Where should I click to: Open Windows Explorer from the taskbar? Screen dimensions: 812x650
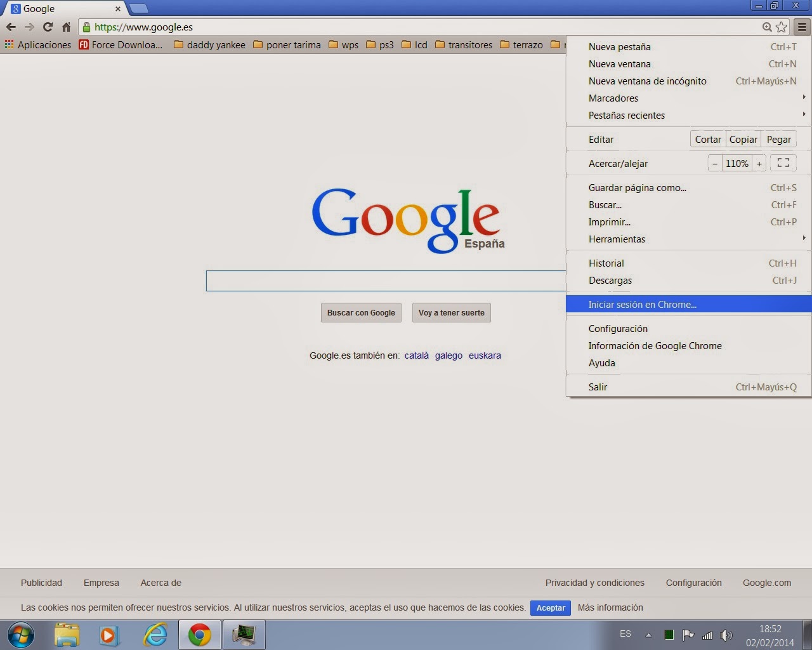point(67,635)
